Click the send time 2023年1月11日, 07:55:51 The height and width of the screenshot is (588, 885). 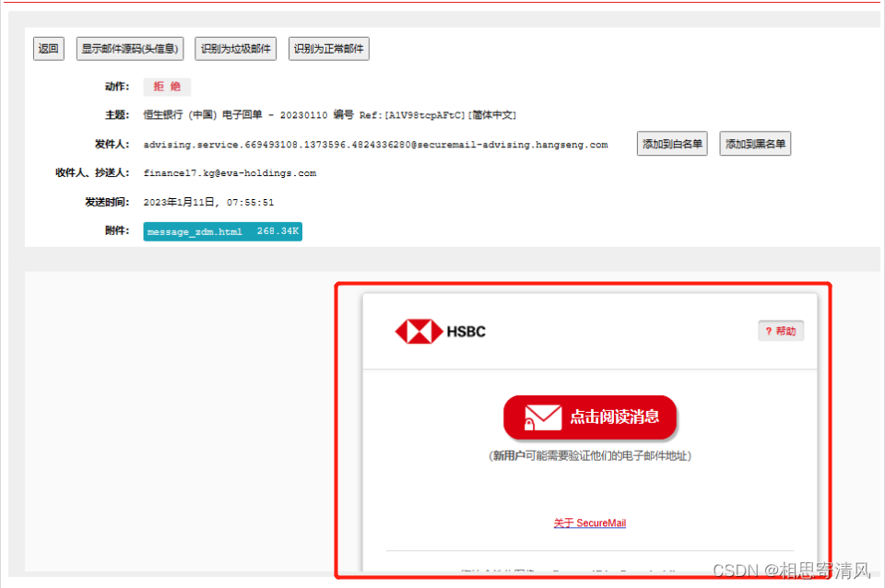[x=208, y=202]
